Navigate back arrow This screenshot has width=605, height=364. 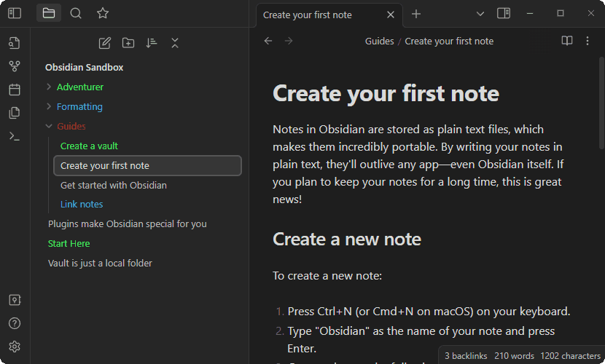[268, 41]
